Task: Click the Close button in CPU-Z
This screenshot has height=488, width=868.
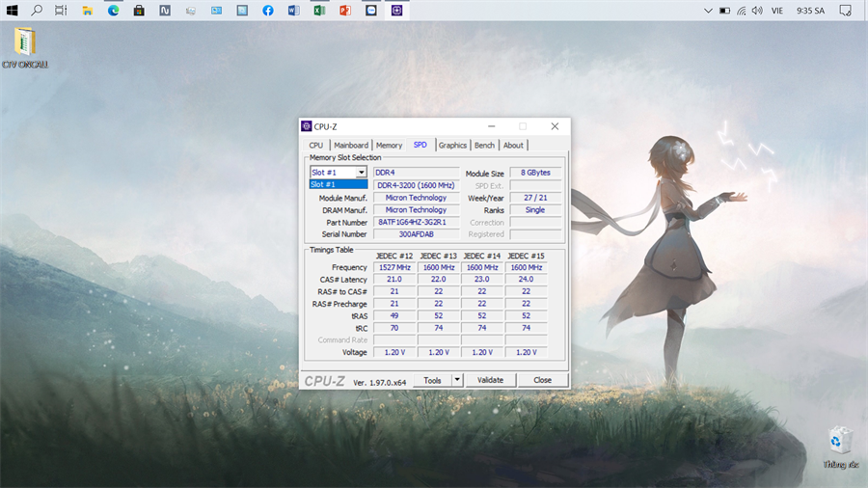Action: point(542,380)
